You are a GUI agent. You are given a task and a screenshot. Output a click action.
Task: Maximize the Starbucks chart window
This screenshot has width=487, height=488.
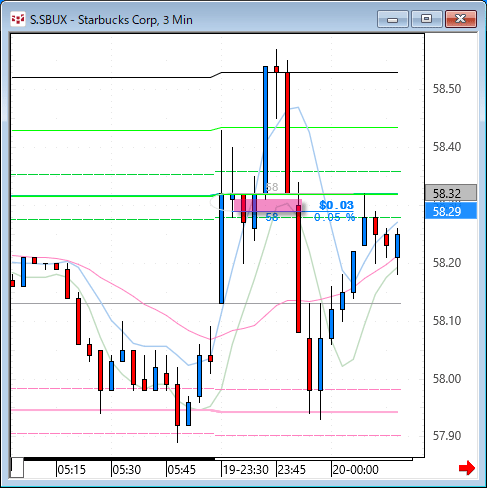click(x=427, y=19)
